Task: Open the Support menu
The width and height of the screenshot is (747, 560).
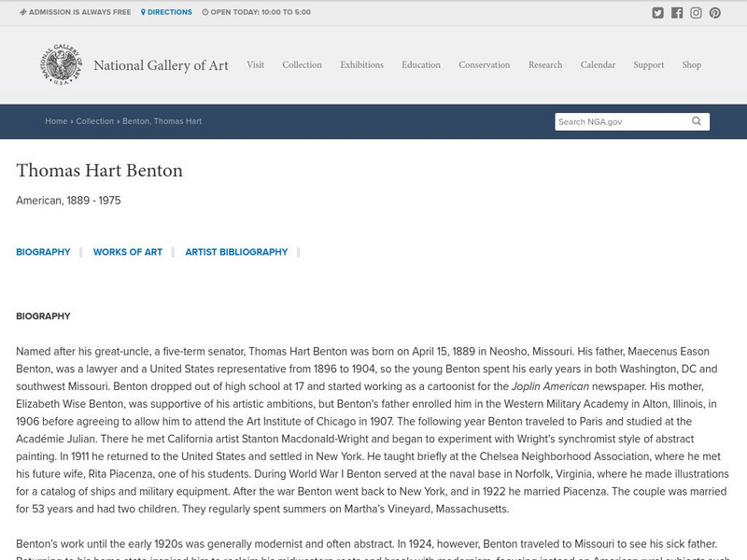Action: coord(648,64)
